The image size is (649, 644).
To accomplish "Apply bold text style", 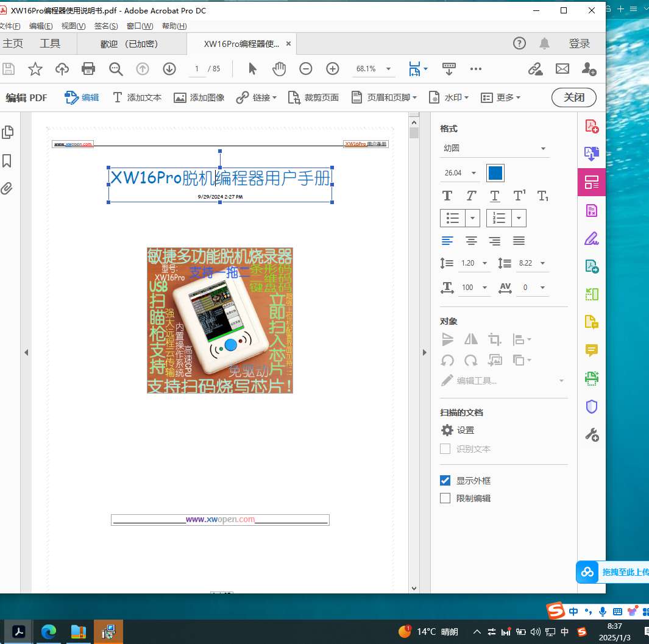I will click(447, 196).
